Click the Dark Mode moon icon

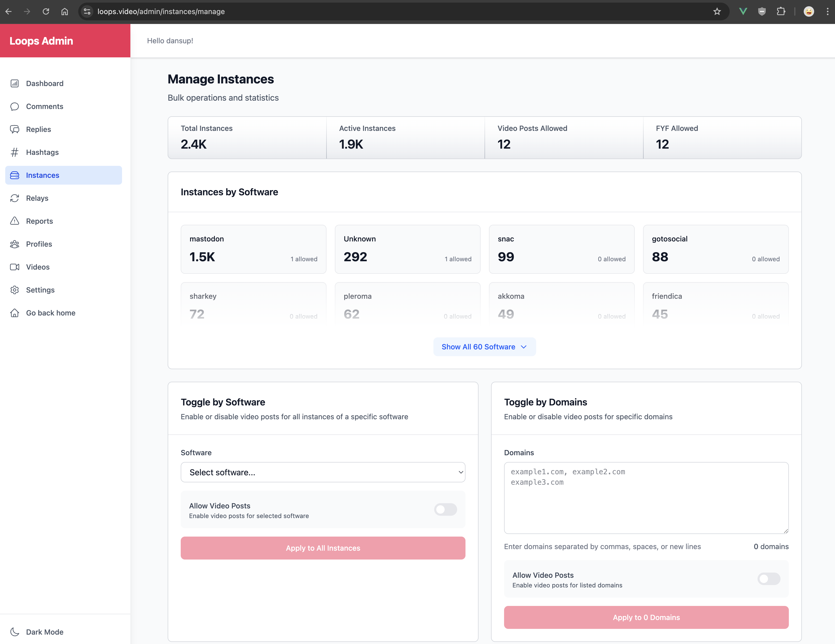click(15, 632)
